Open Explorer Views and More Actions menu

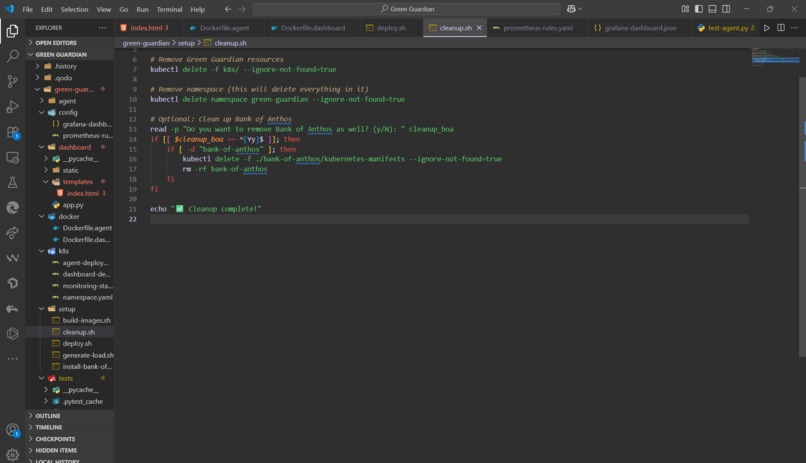102,28
